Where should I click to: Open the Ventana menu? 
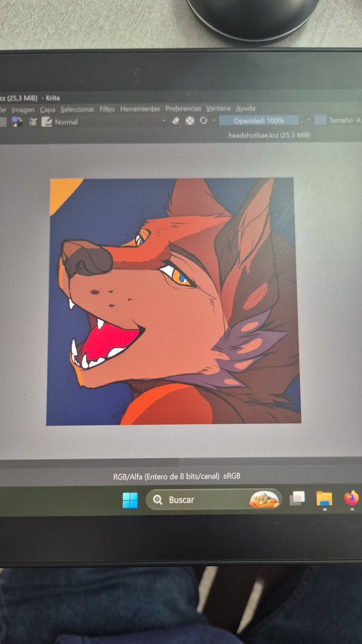tap(218, 108)
